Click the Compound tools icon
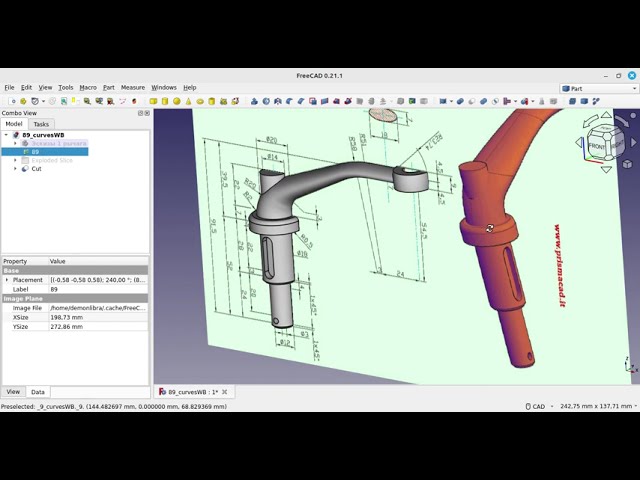The image size is (640, 480). [x=443, y=101]
